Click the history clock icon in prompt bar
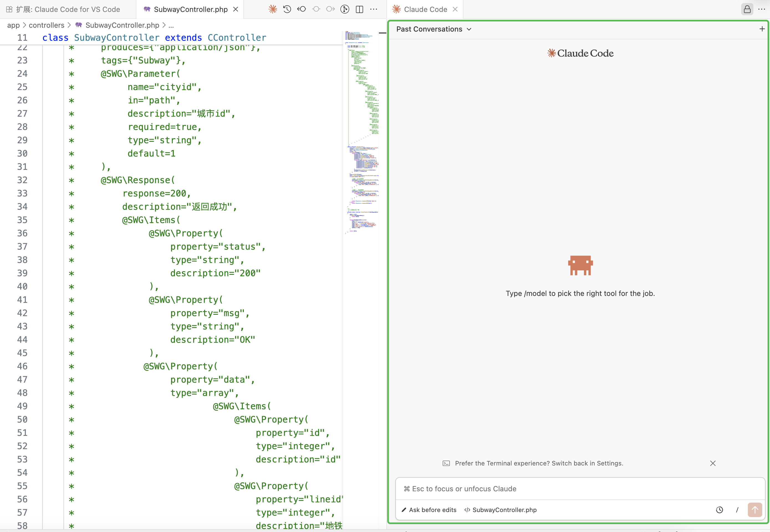The height and width of the screenshot is (532, 770). click(719, 510)
